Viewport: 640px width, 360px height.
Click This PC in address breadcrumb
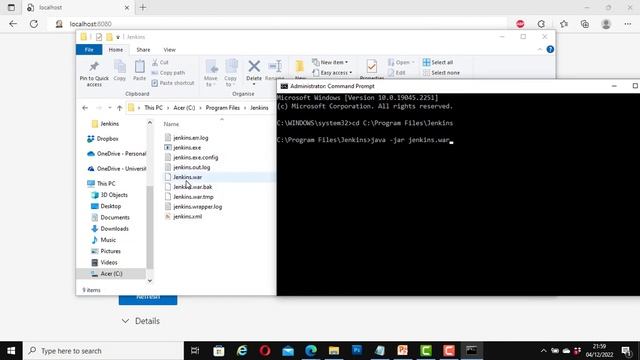pos(153,108)
